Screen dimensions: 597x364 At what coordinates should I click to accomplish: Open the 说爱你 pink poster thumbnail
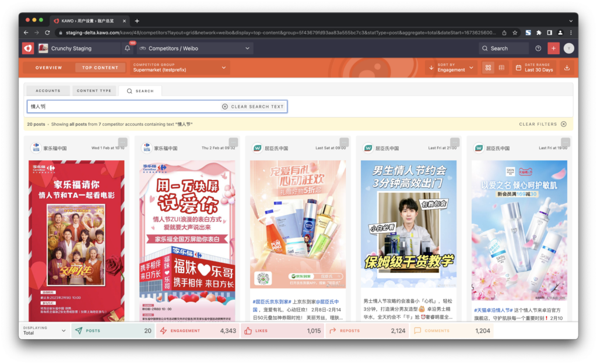[187, 241]
